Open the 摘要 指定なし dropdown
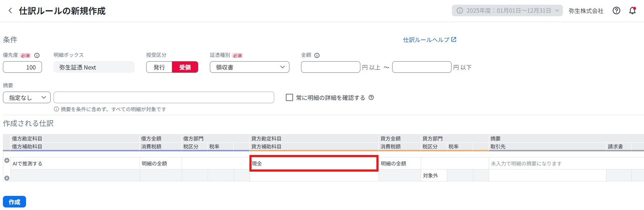This screenshot has height=210, width=644. coord(27,97)
